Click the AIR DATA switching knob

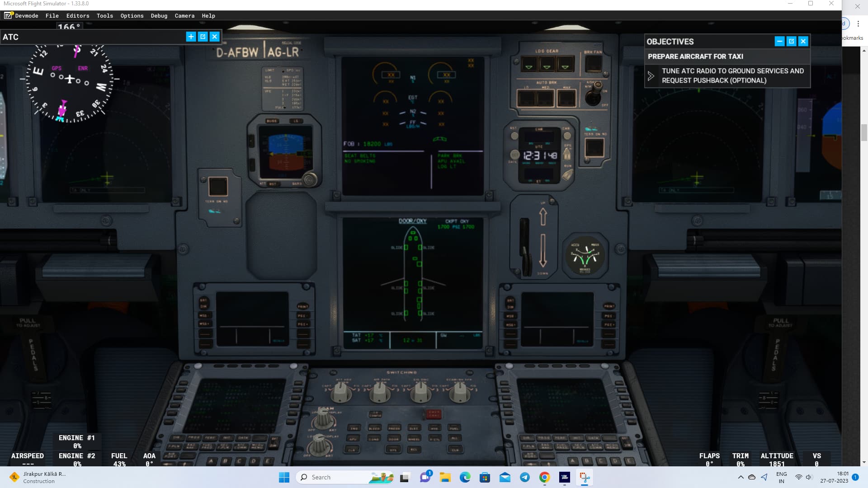(x=380, y=392)
